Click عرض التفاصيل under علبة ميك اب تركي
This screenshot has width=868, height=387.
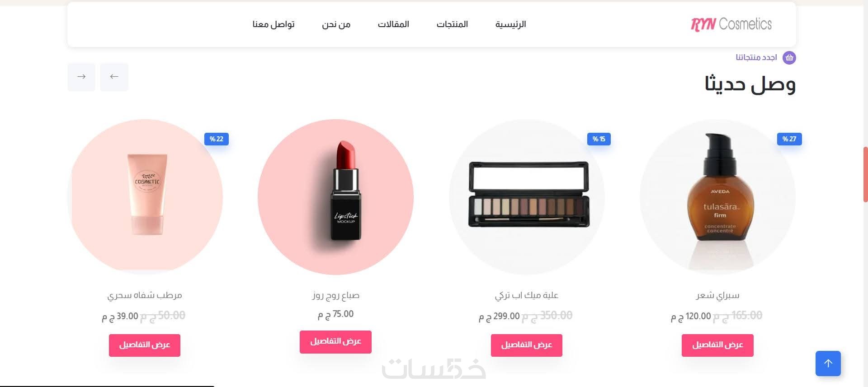527,345
